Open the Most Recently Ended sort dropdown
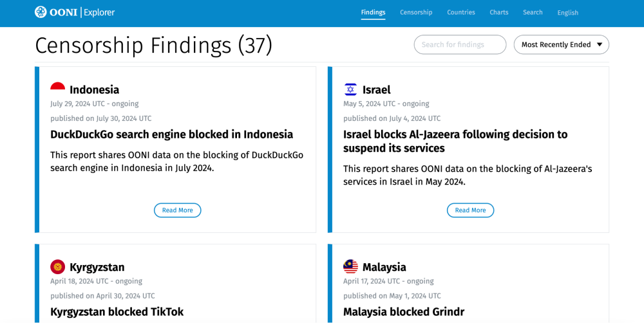This screenshot has width=644, height=323. (561, 44)
